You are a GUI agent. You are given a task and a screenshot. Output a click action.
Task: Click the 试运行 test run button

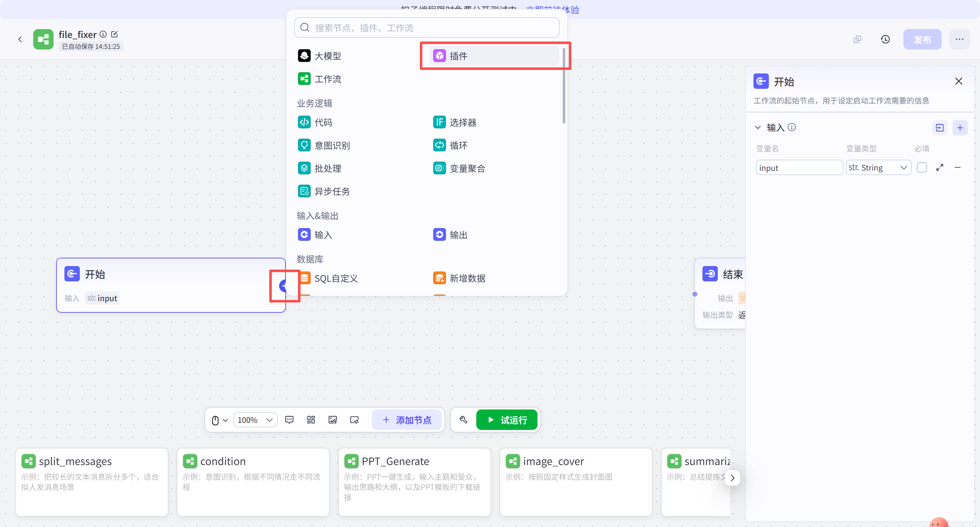point(506,420)
